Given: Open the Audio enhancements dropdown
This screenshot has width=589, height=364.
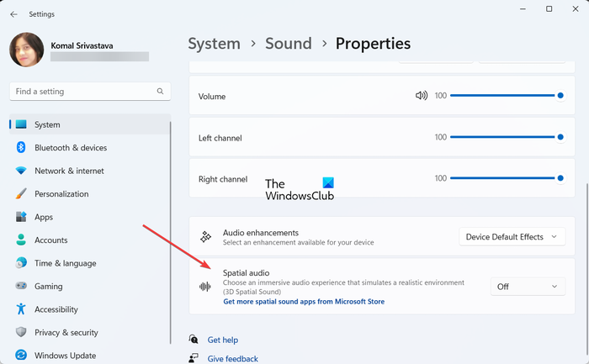Looking at the screenshot, I should (x=512, y=237).
